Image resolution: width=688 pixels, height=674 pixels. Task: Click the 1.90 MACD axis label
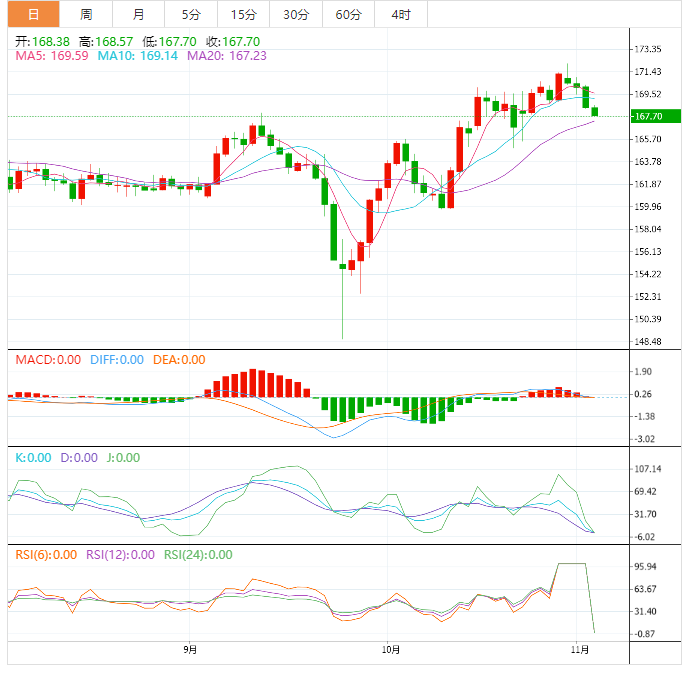(643, 372)
